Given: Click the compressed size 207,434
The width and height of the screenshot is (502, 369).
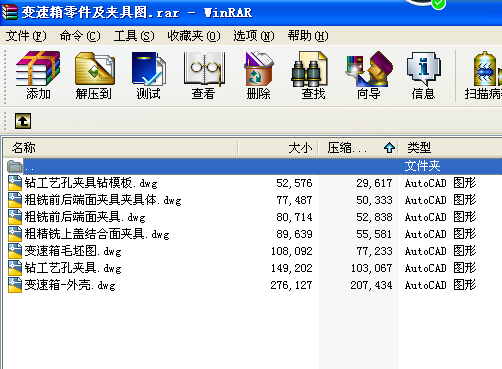Looking at the screenshot, I should (372, 285).
